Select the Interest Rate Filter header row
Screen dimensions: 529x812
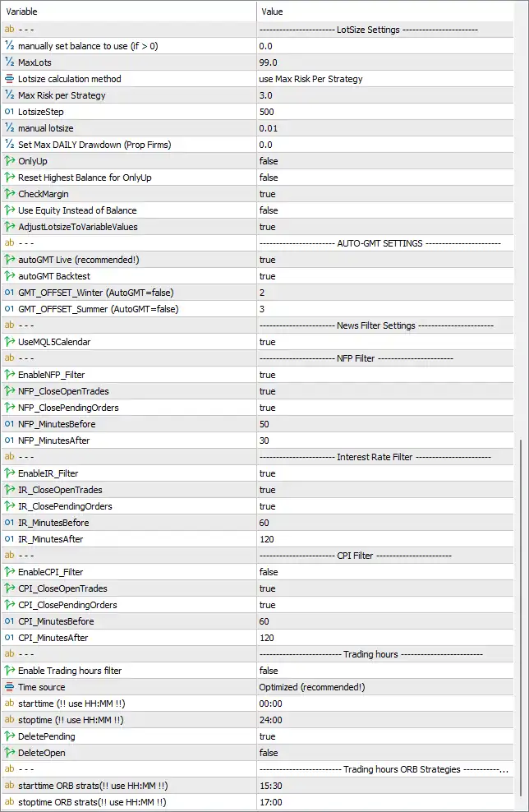[x=257, y=457]
